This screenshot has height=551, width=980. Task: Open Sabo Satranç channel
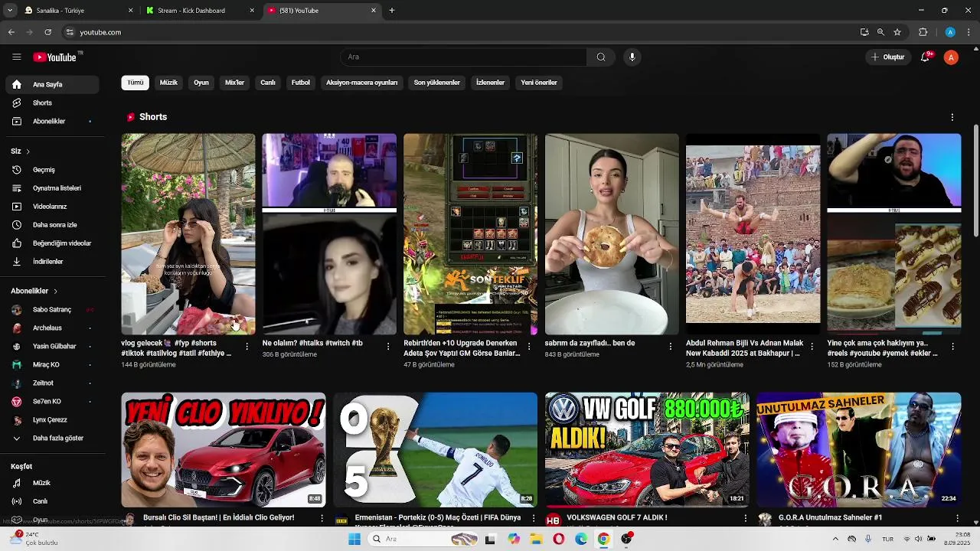[52, 309]
